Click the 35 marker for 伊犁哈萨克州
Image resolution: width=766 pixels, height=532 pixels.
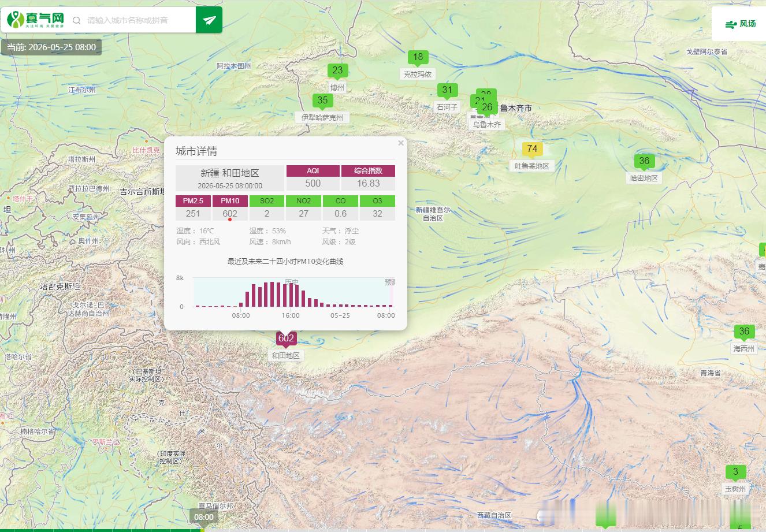322,101
